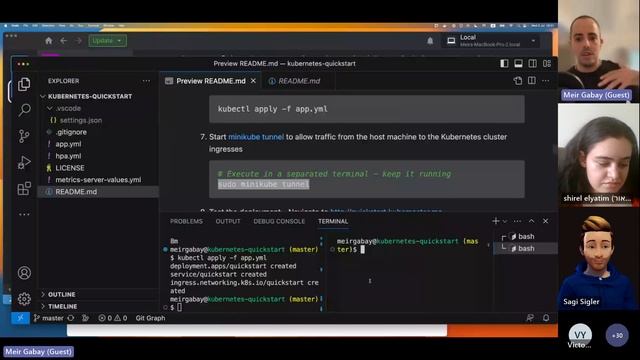
Task: Switch to Terminal tab
Action: [333, 221]
